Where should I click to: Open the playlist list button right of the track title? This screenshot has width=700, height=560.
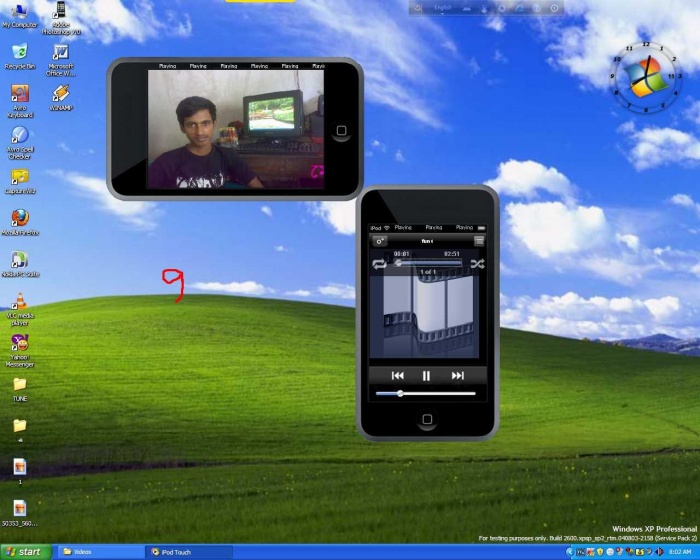click(479, 241)
